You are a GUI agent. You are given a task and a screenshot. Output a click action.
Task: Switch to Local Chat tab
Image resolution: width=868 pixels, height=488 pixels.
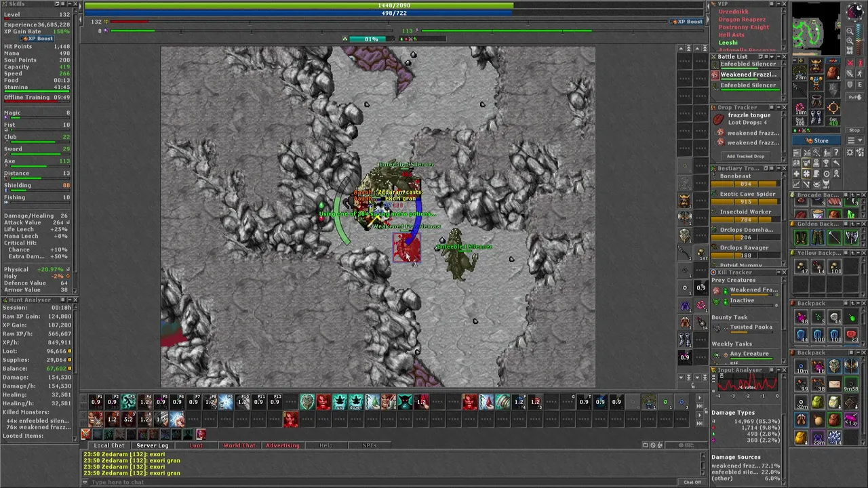click(x=108, y=445)
